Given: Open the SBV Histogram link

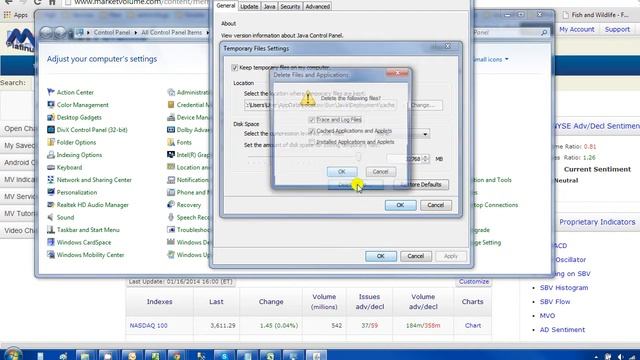Looking at the screenshot, I should (564, 288).
